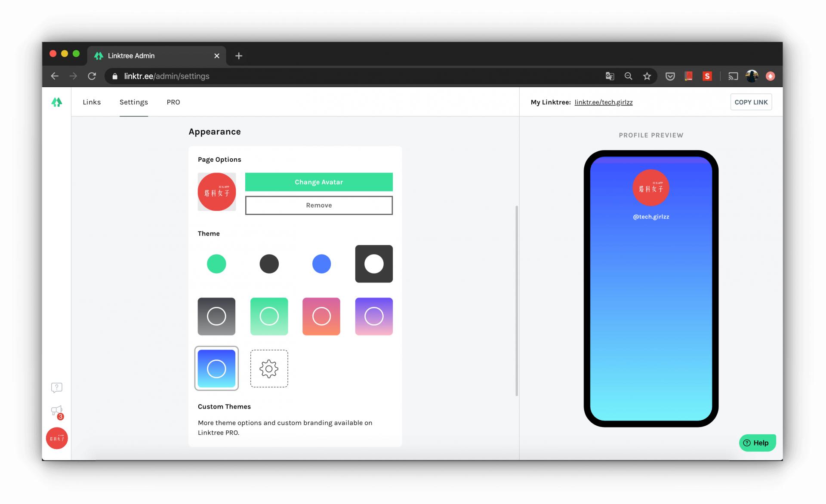Open the cast screen icon in toolbar
The image size is (826, 504).
[733, 76]
